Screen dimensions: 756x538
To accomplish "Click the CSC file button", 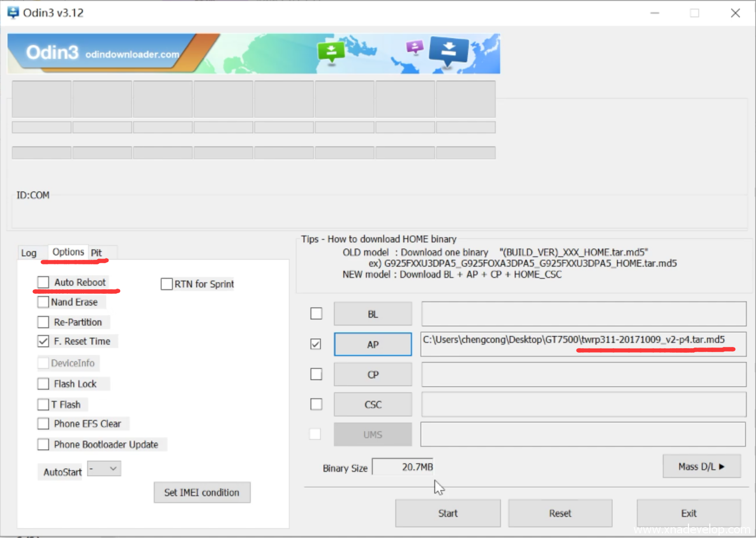I will click(373, 405).
